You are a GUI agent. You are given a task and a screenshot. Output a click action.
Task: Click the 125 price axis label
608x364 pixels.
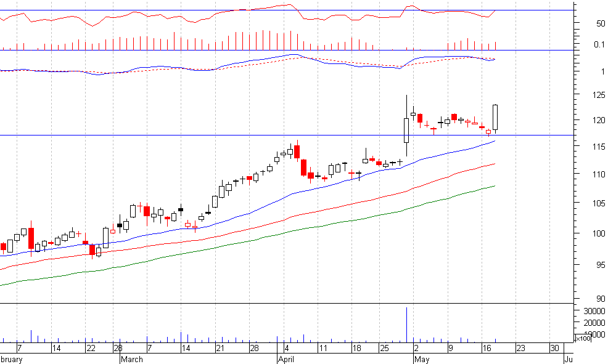pyautogui.click(x=599, y=95)
